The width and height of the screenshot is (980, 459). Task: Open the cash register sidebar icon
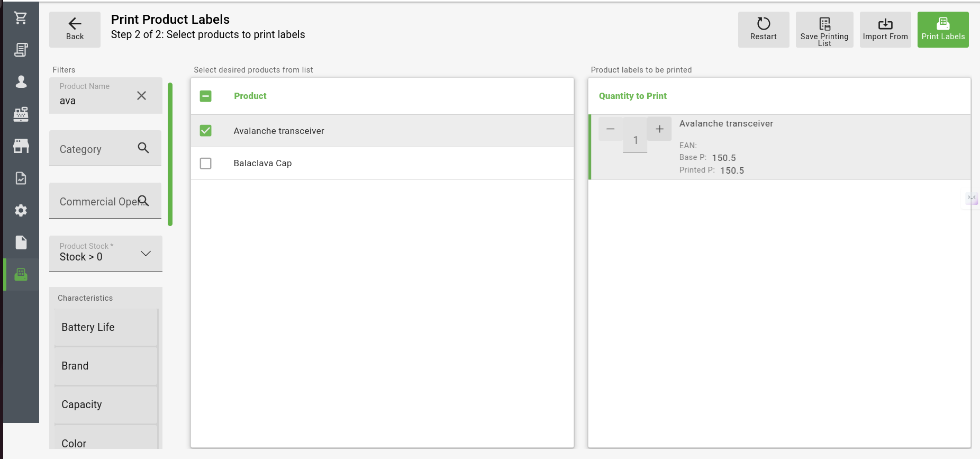21,114
